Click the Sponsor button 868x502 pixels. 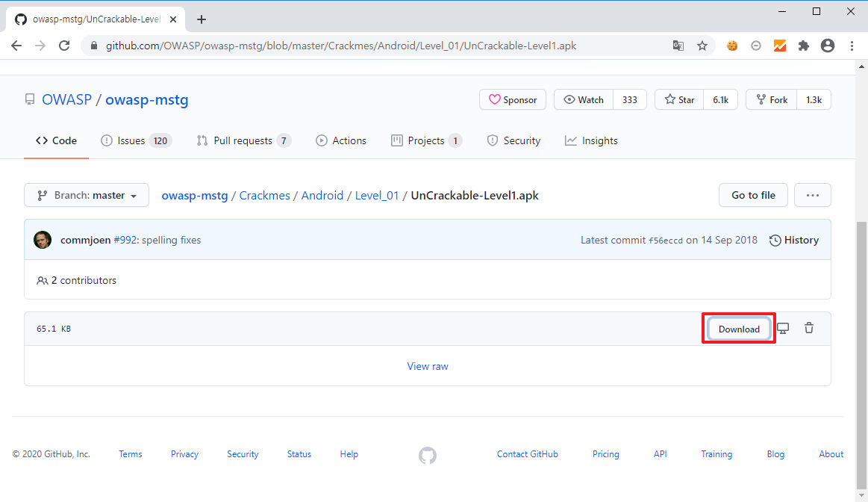point(513,100)
